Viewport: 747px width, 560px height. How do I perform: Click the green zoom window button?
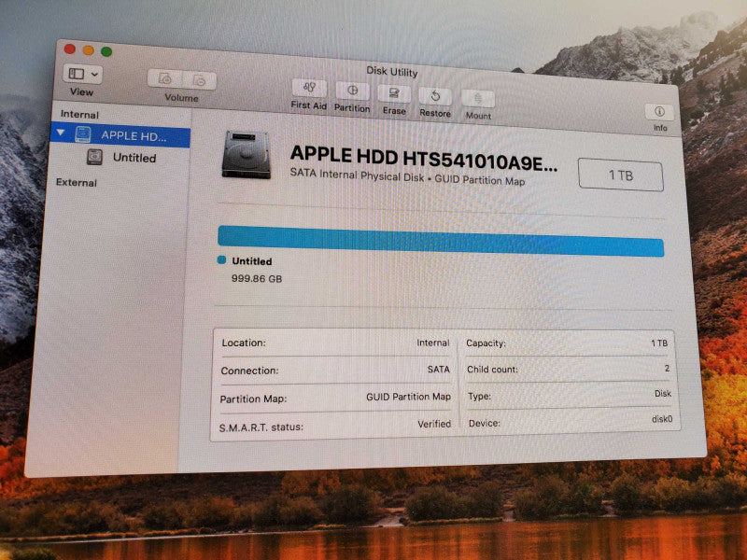tap(106, 51)
